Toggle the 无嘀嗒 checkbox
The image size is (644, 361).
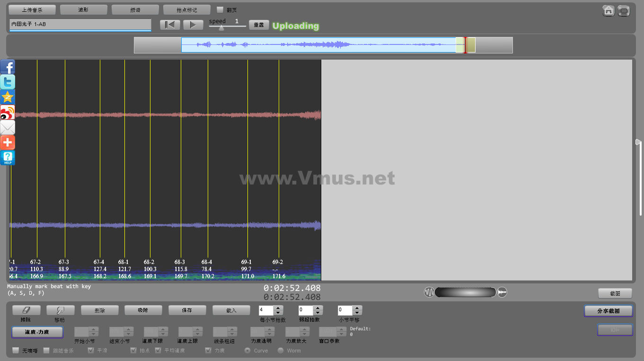click(16, 351)
